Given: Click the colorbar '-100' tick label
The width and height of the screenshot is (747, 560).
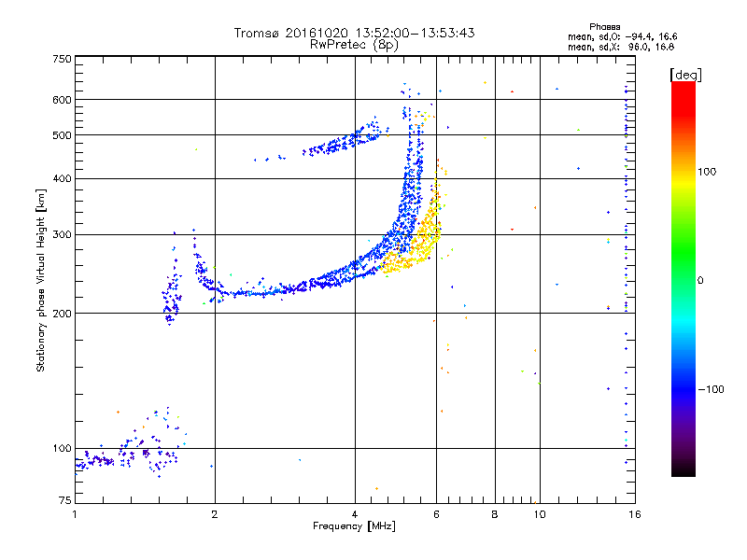Looking at the screenshot, I should pos(711,389).
